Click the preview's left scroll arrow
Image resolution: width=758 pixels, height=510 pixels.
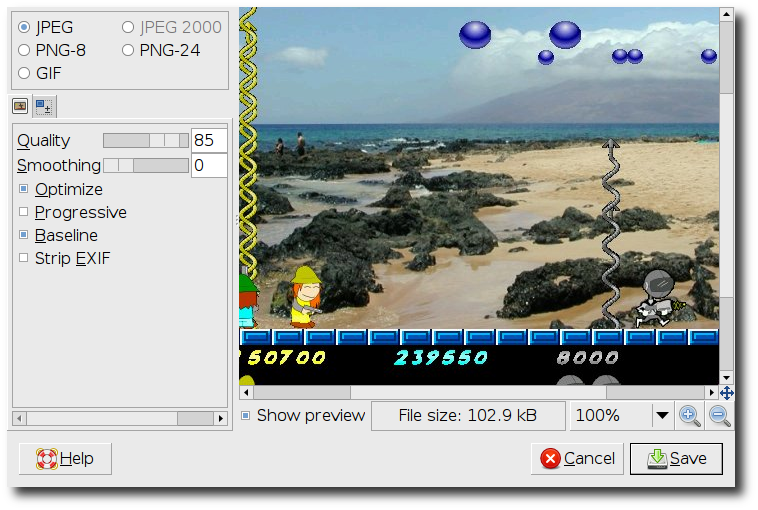[x=247, y=393]
